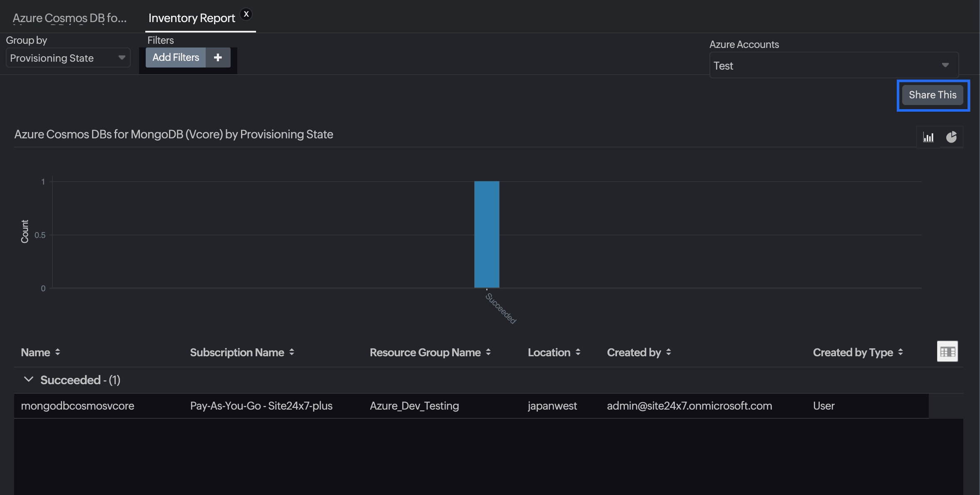Toggle sort order on the Location column
Screen dimensions: 980x495
[x=579, y=352]
